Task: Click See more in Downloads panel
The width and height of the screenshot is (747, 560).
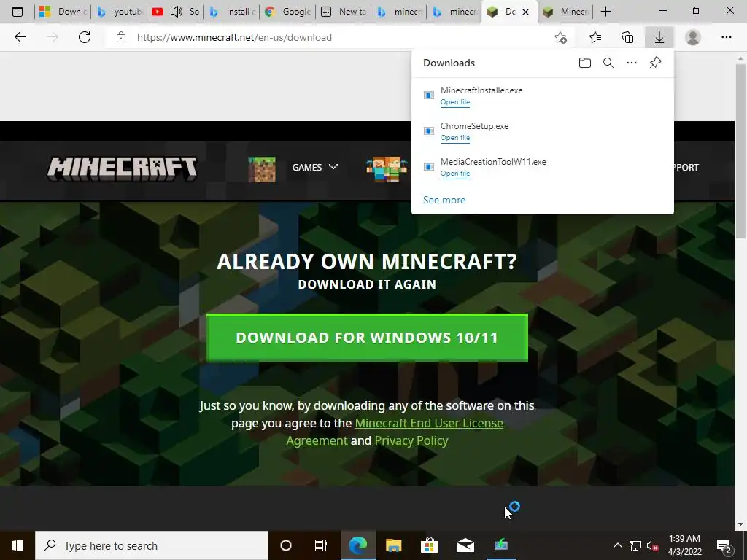Action: tap(444, 200)
